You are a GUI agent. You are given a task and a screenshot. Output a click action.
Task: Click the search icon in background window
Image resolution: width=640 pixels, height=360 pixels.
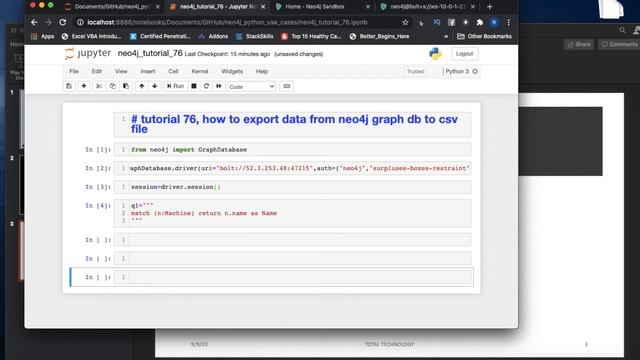pos(622,30)
